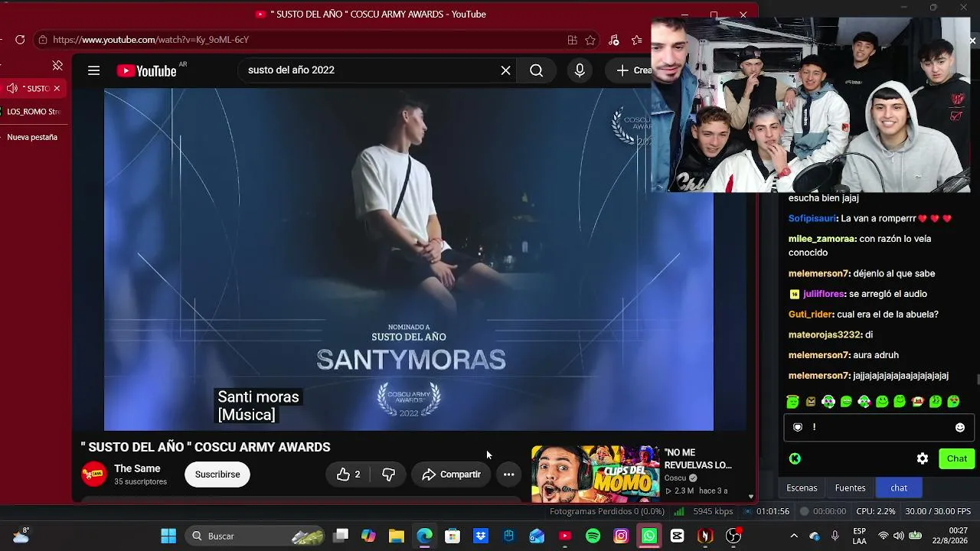The height and width of the screenshot is (551, 980).
Task: Click username mateorojas3232 in chat
Action: tap(825, 334)
